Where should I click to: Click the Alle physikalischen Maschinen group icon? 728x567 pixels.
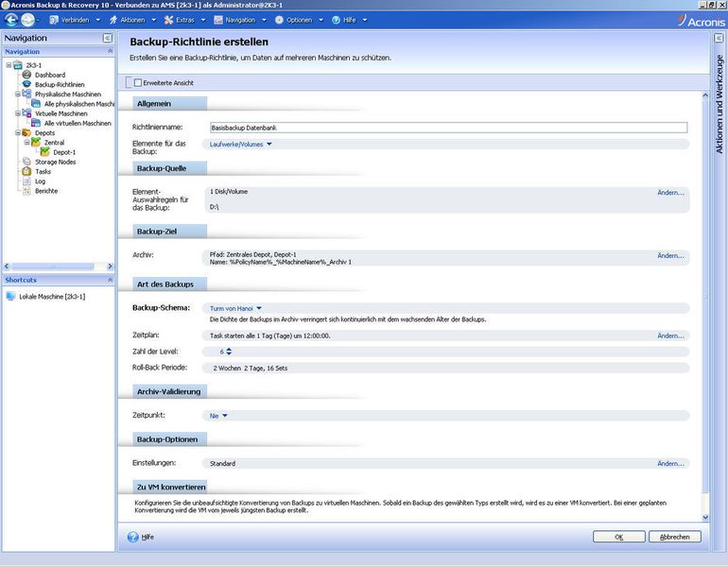point(36,104)
